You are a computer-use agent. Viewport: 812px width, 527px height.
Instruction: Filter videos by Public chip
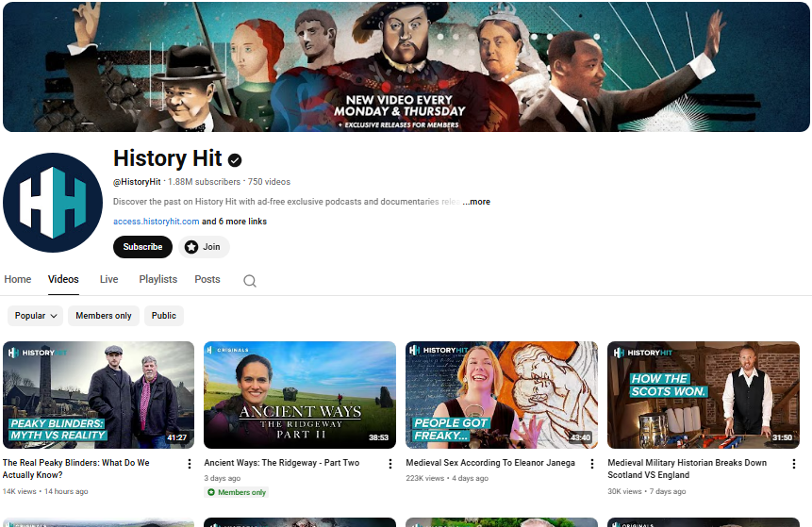[164, 316]
